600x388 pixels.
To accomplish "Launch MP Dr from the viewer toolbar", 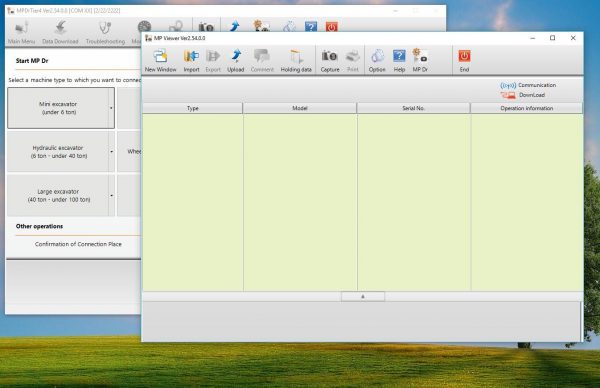I will 420,60.
